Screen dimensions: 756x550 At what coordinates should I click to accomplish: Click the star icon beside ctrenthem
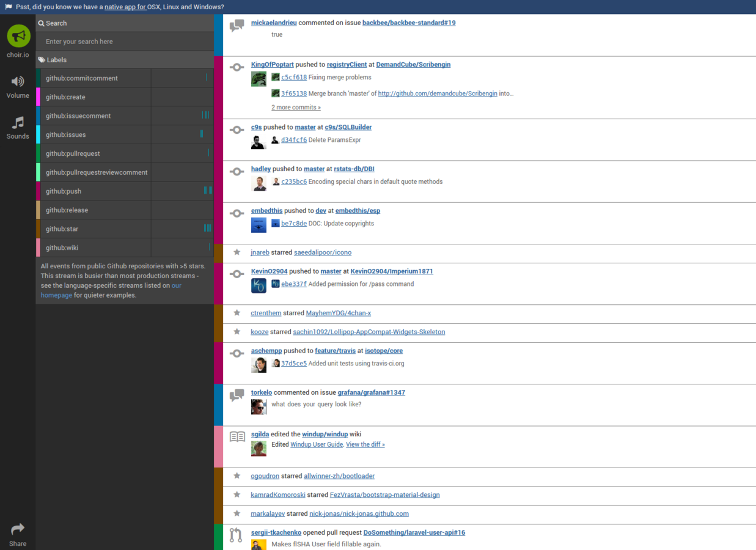tap(237, 312)
